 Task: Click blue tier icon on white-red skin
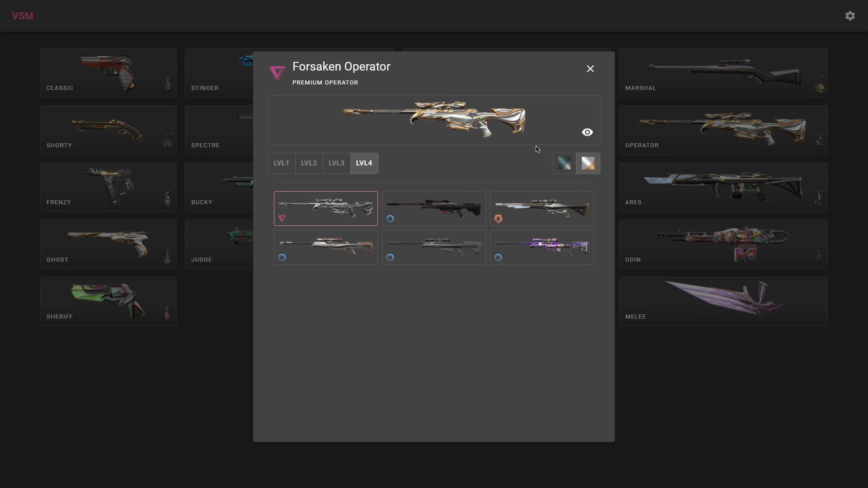click(x=282, y=258)
